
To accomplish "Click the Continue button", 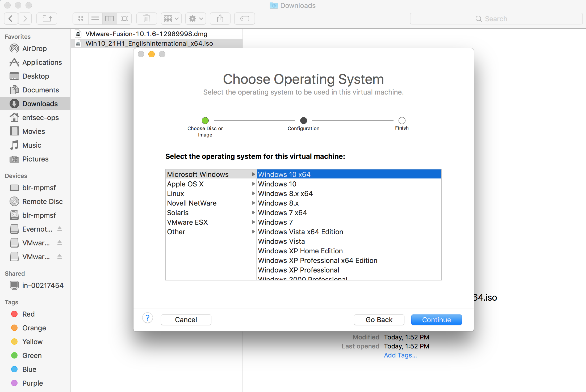I will point(436,320).
